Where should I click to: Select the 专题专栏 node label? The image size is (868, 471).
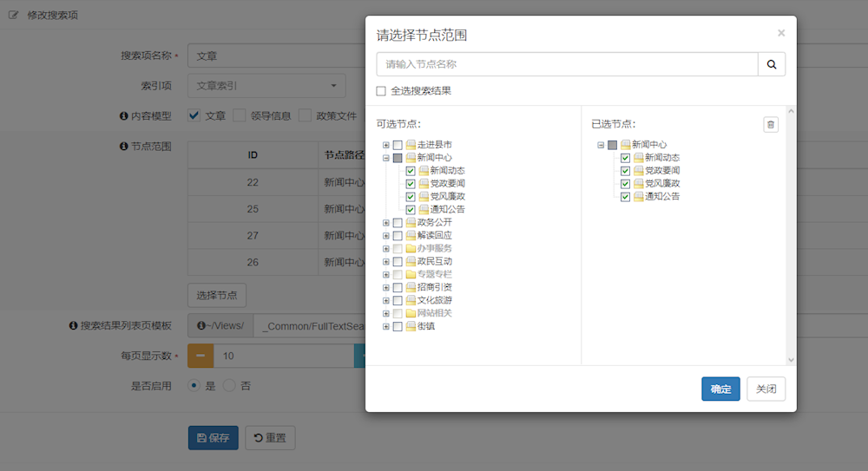coord(435,274)
